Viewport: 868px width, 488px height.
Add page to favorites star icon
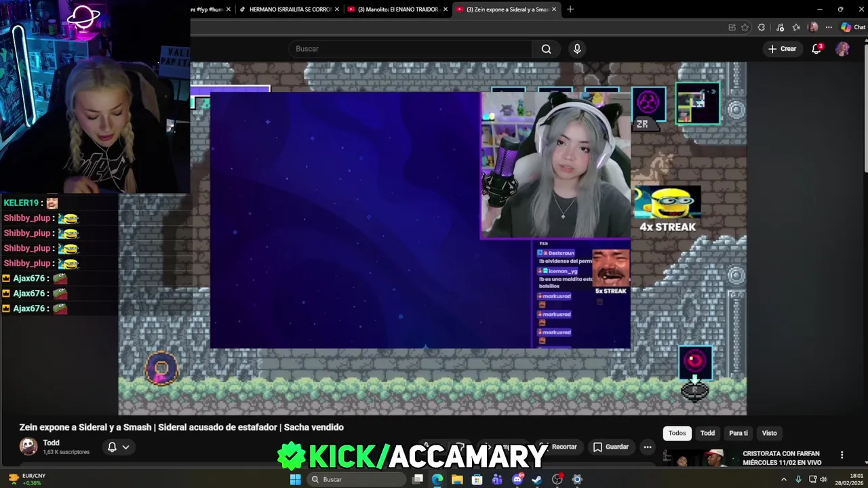(745, 27)
